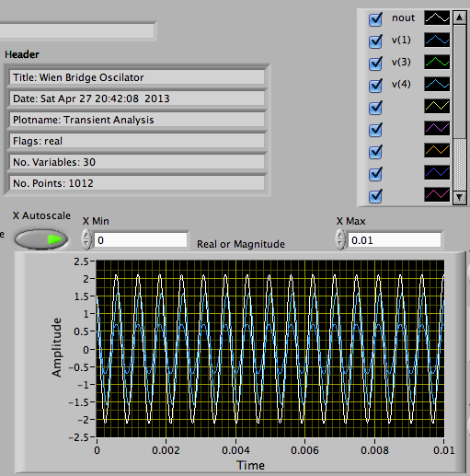Viewport: 470px width, 476px height.
Task: Open the orange plot style sample
Action: [437, 150]
